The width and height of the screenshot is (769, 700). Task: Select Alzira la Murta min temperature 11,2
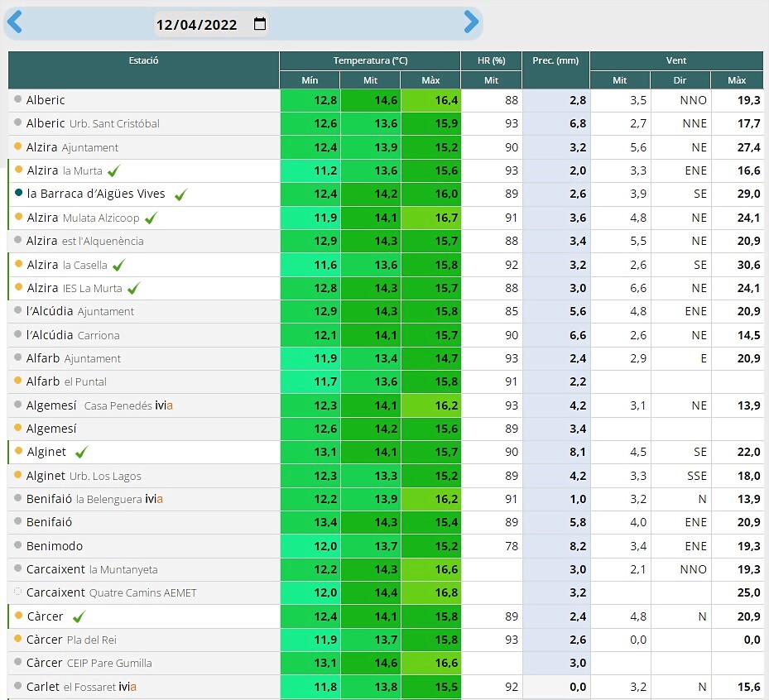pyautogui.click(x=310, y=170)
